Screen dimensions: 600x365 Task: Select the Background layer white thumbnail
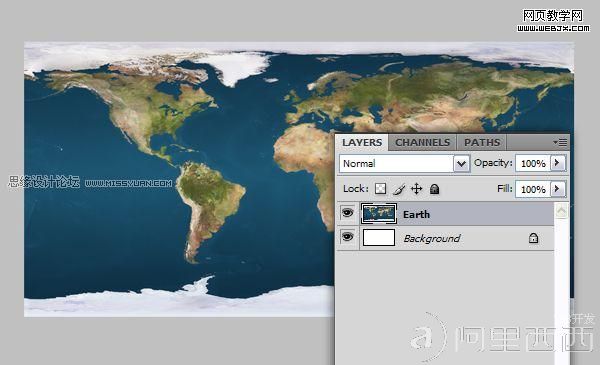(x=378, y=237)
